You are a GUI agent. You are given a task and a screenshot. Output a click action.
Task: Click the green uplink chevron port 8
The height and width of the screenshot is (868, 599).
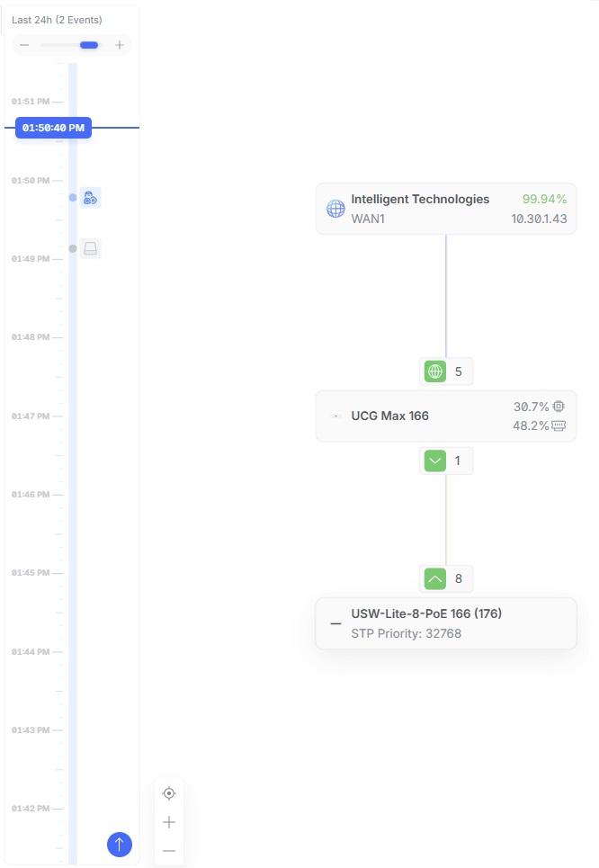435,579
